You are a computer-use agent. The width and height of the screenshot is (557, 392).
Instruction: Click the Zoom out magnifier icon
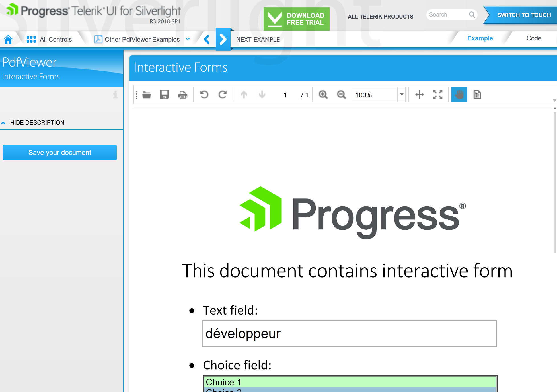click(341, 95)
